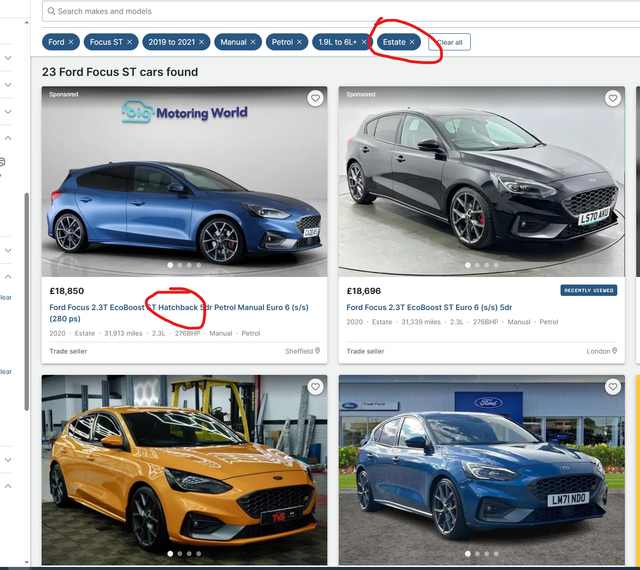The image size is (640, 570).
Task: Click the London location pin icon
Action: [x=615, y=351]
